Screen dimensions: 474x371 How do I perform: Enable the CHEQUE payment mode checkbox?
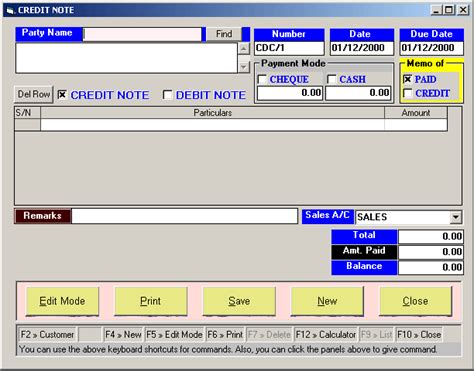click(x=262, y=79)
